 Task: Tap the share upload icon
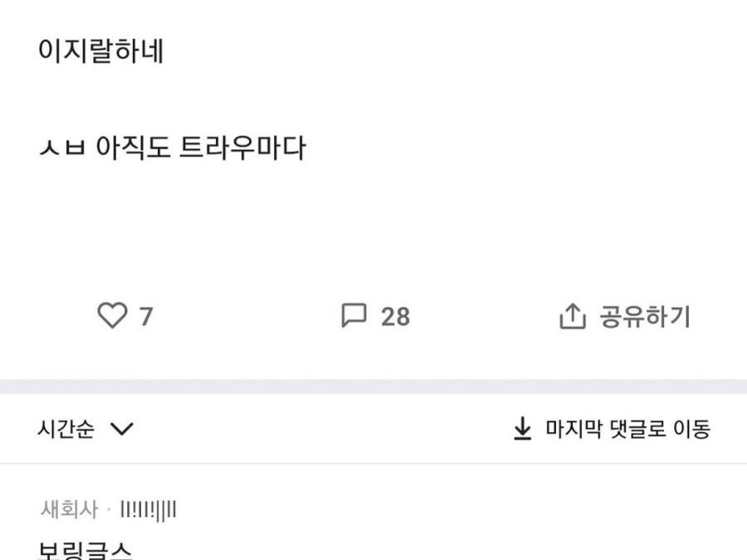tap(573, 316)
